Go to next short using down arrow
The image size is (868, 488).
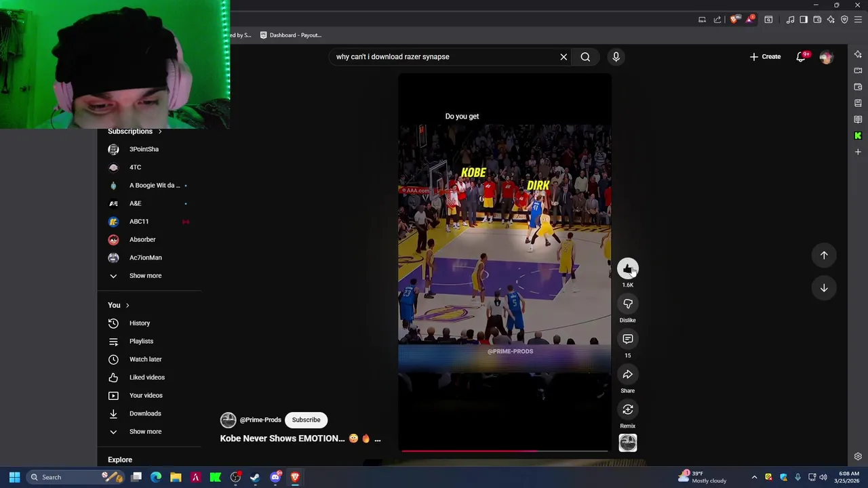coord(824,288)
